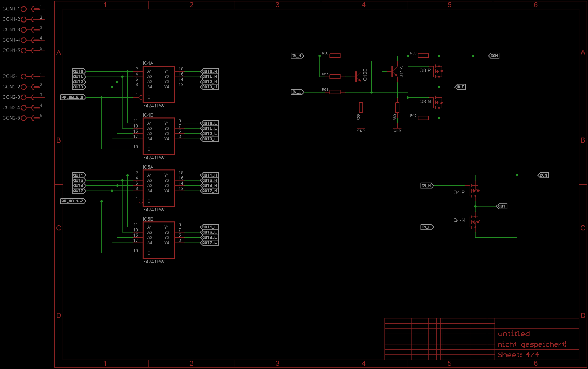
Task: Select the Q8-N MOSFET symbol
Action: [438, 102]
